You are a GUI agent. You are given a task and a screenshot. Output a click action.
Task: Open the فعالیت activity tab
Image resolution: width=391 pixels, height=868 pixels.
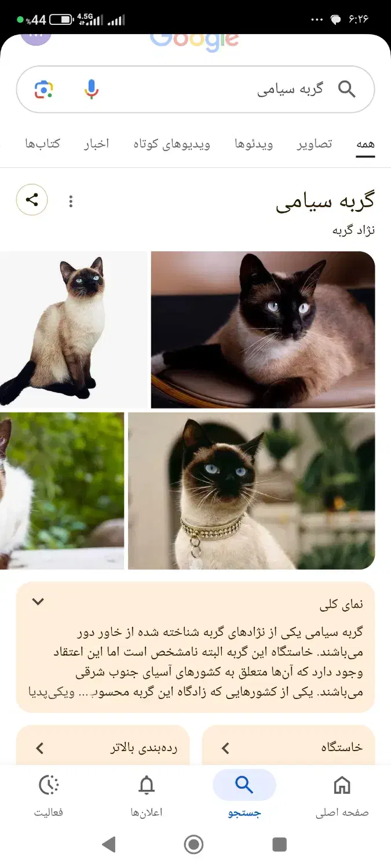coord(49,796)
